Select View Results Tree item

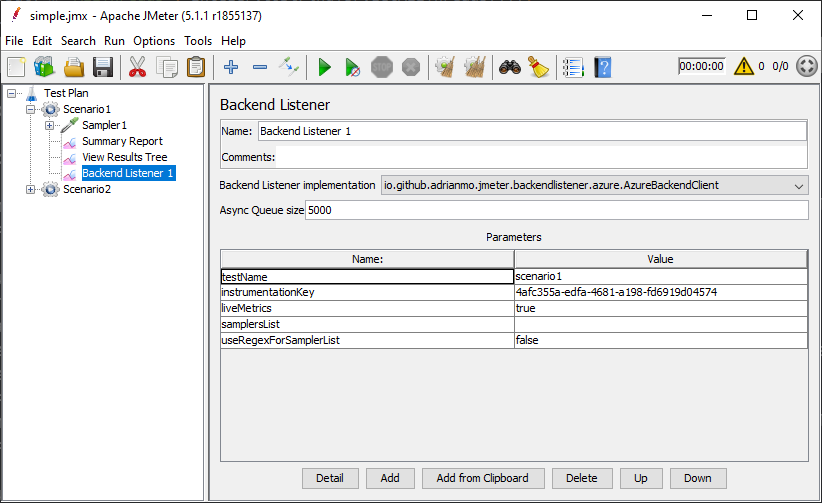125,157
